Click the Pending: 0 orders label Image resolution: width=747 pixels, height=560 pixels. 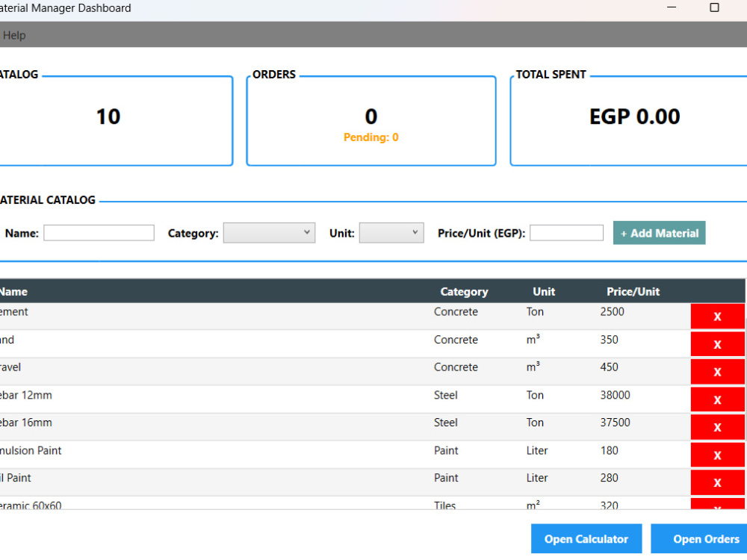pyautogui.click(x=371, y=137)
